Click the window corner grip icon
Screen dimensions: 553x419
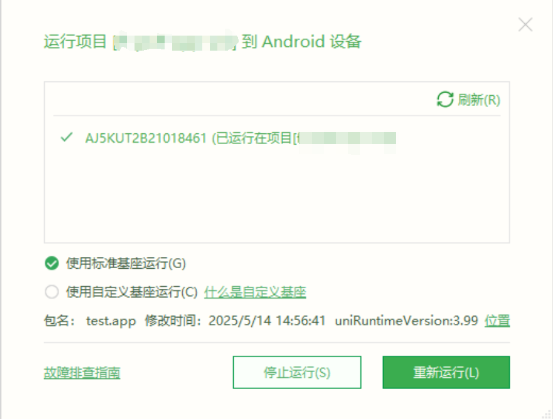click(547, 414)
